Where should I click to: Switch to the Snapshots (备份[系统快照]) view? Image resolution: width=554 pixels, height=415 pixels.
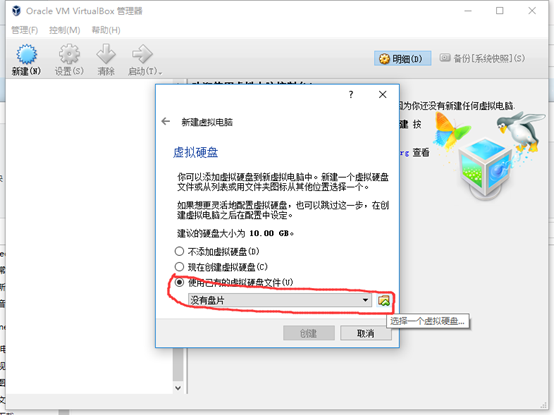pyautogui.click(x=482, y=58)
